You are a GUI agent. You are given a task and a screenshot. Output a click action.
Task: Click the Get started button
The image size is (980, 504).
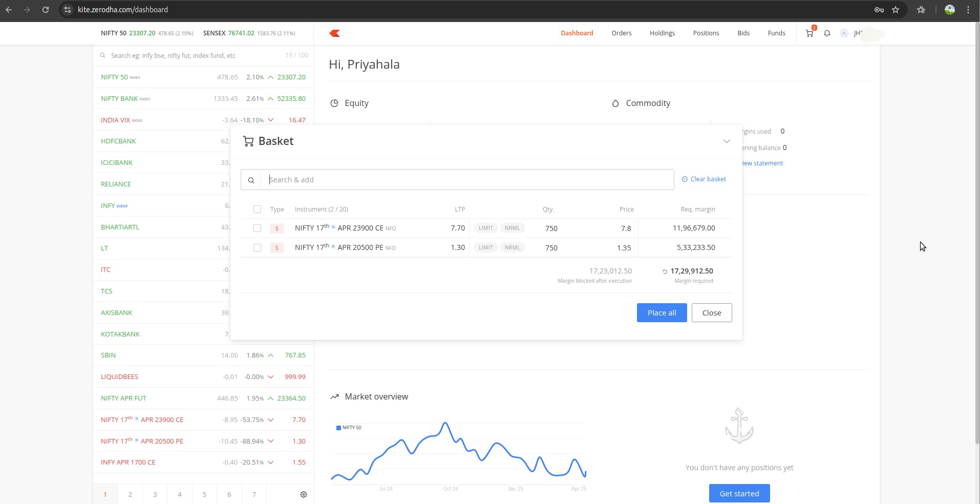(739, 494)
